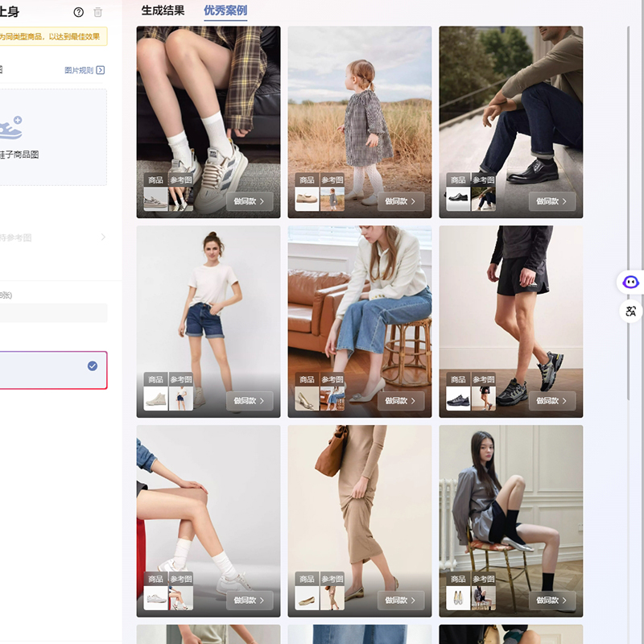Click 做同款 on the toddler in field card
The height and width of the screenshot is (644, 644).
pos(401,201)
